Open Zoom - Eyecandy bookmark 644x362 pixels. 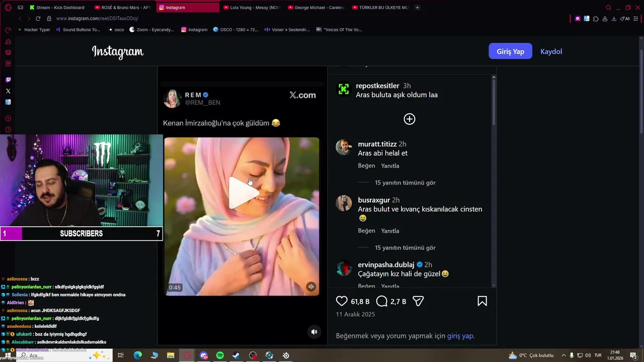151,30
